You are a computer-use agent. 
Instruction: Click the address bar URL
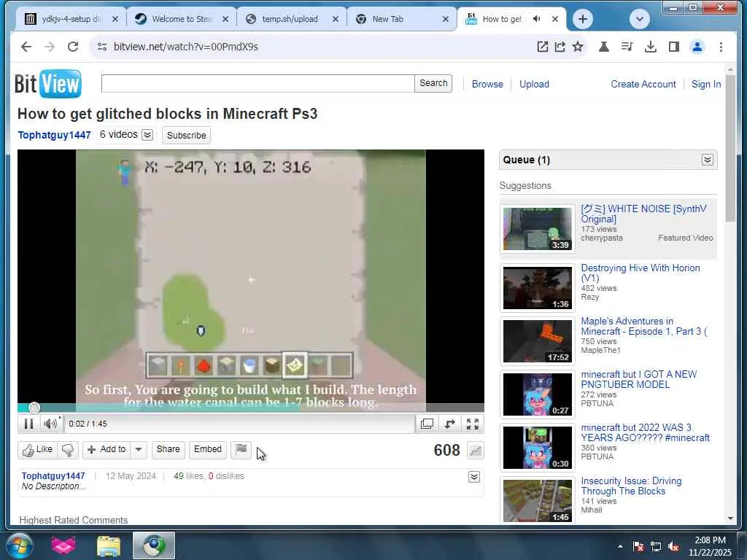[186, 47]
